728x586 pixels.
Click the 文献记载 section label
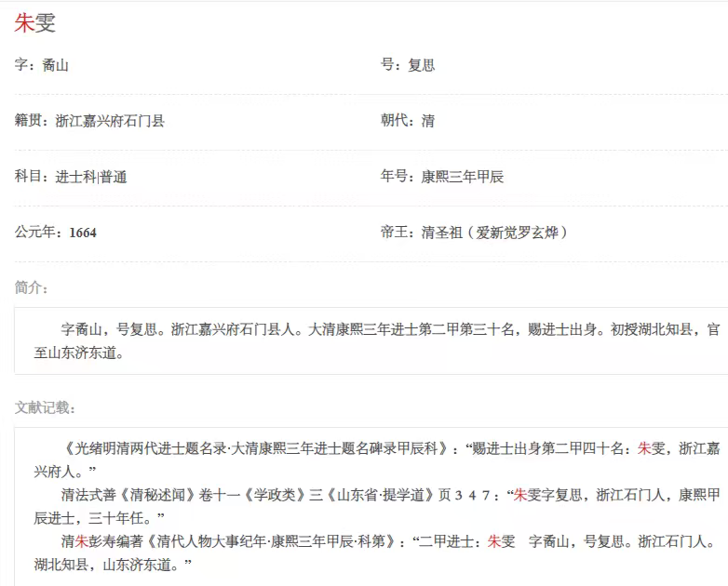(x=45, y=407)
